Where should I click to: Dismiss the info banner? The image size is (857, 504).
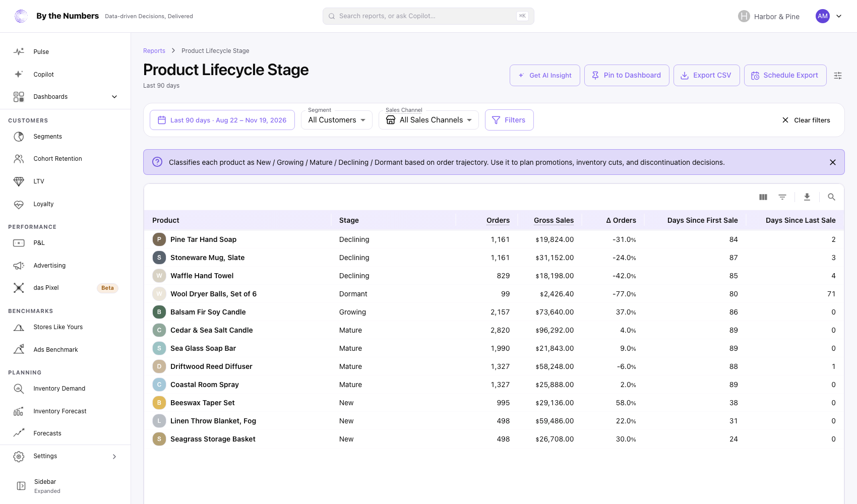tap(833, 162)
